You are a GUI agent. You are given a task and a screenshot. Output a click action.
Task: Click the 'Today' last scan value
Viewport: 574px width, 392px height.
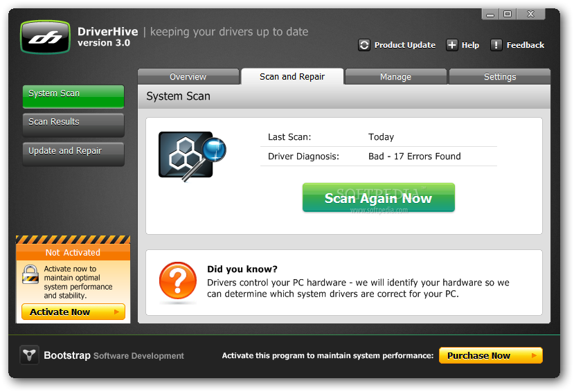(x=381, y=137)
